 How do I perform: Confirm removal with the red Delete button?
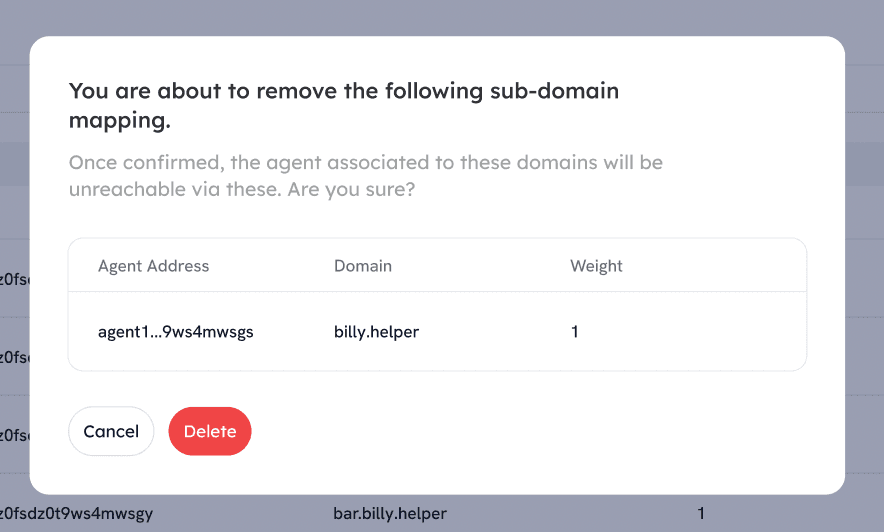point(210,431)
